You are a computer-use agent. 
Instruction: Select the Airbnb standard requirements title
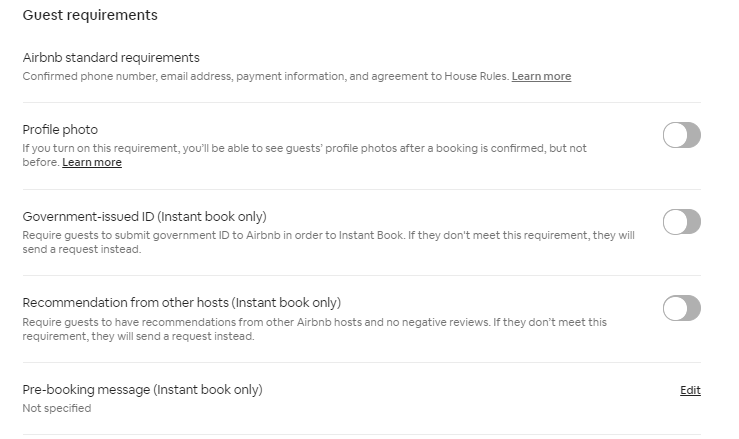coord(111,58)
